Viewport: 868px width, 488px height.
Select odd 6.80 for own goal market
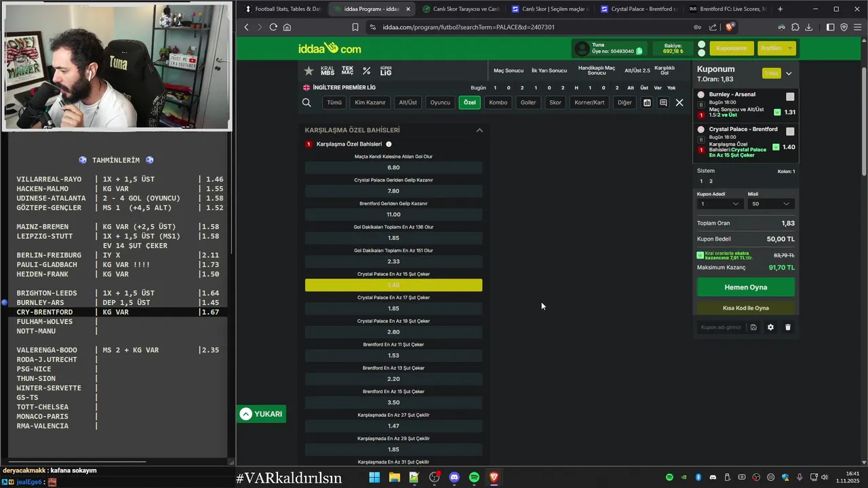pyautogui.click(x=393, y=167)
